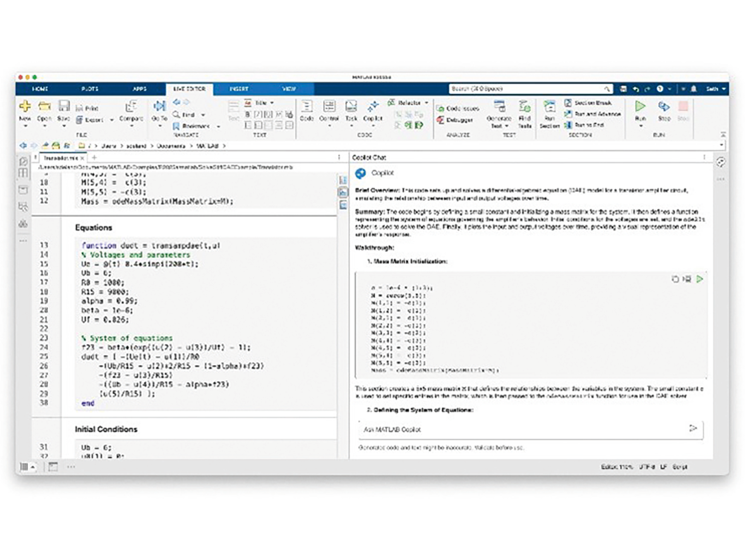Click the Step icon in Run group
The width and height of the screenshot is (745, 560).
664,106
